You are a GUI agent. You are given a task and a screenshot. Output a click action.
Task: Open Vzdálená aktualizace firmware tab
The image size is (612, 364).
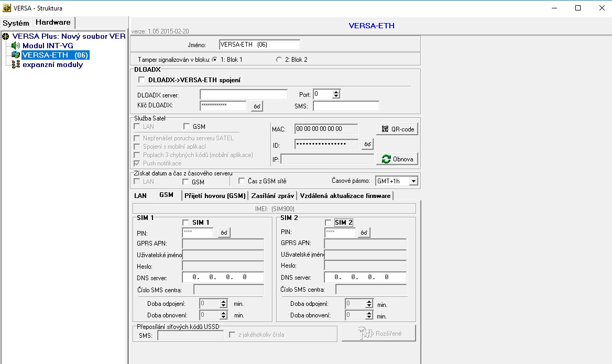(345, 195)
